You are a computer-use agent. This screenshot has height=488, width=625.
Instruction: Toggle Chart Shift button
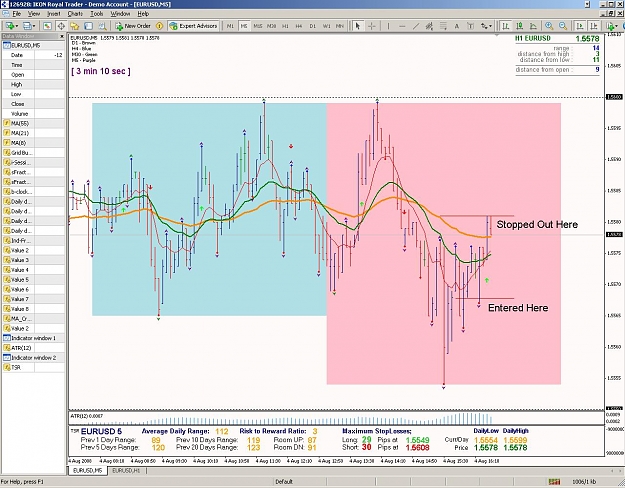(594, 26)
